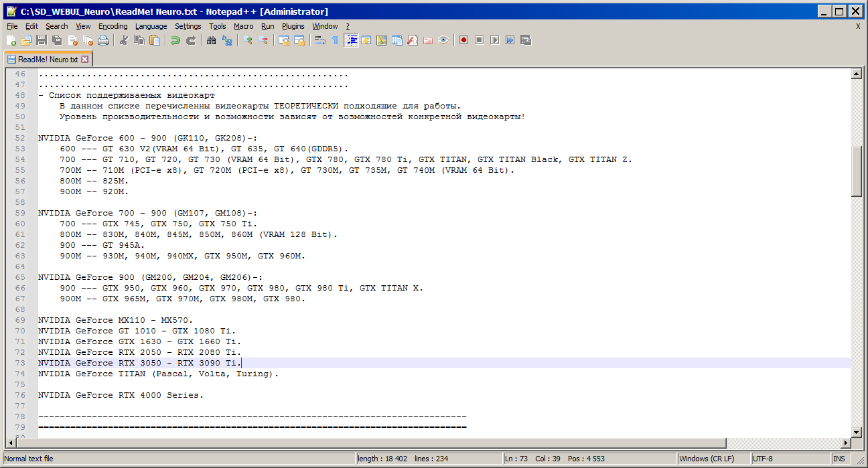The height and width of the screenshot is (468, 868).
Task: Click the vertical scrollbar thumb
Action: [x=857, y=172]
